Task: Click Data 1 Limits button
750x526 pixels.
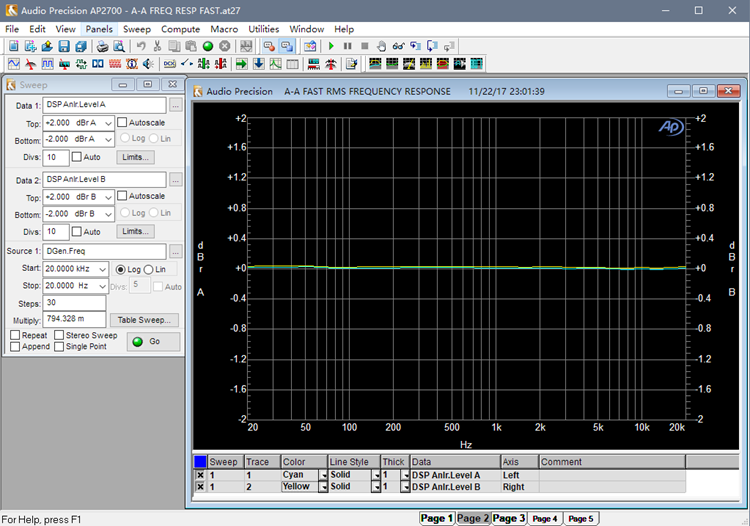Action: pos(135,157)
